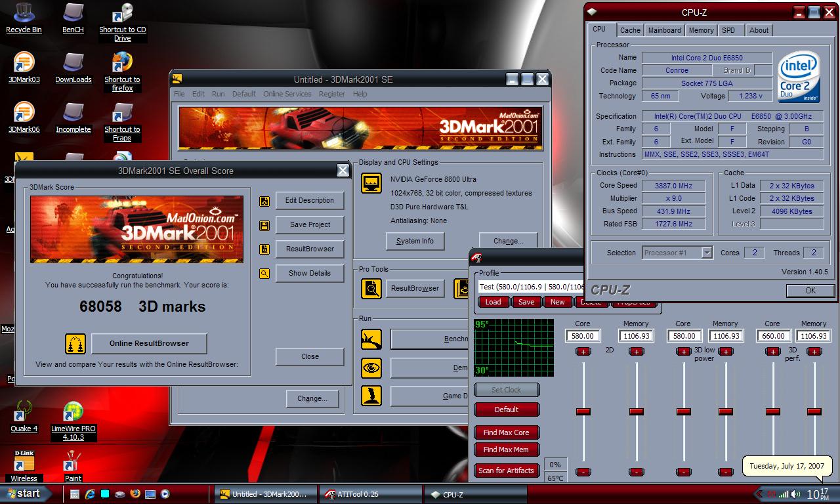
Task: Click the floppy icon beside Save Project
Action: click(x=264, y=225)
